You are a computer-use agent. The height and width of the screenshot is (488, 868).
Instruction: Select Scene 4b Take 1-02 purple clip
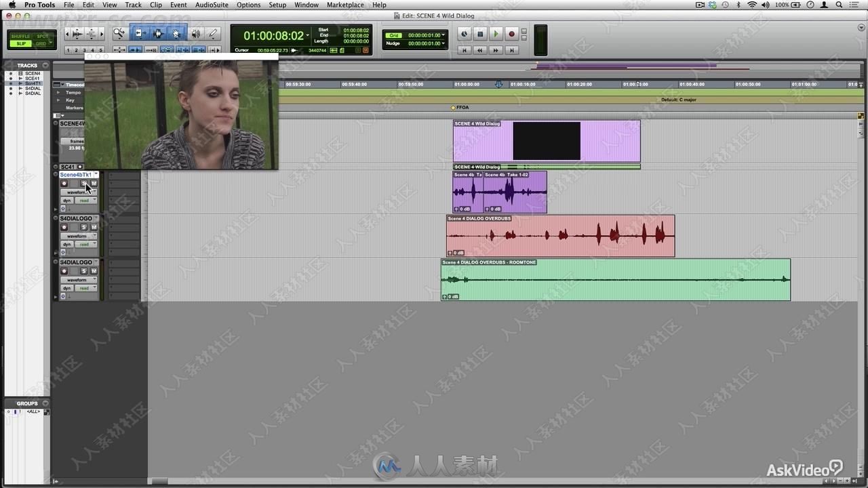515,192
